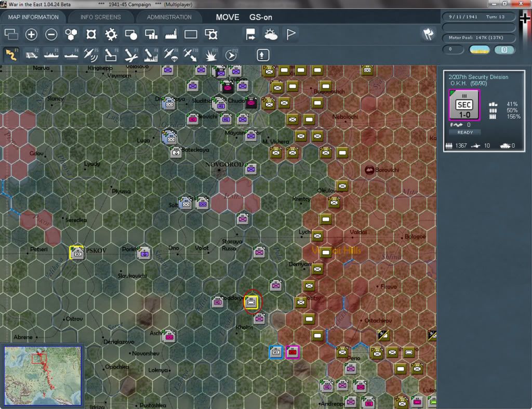The image size is (532, 409).
Task: Select Bomb city F8 icon
Action: (x=151, y=55)
